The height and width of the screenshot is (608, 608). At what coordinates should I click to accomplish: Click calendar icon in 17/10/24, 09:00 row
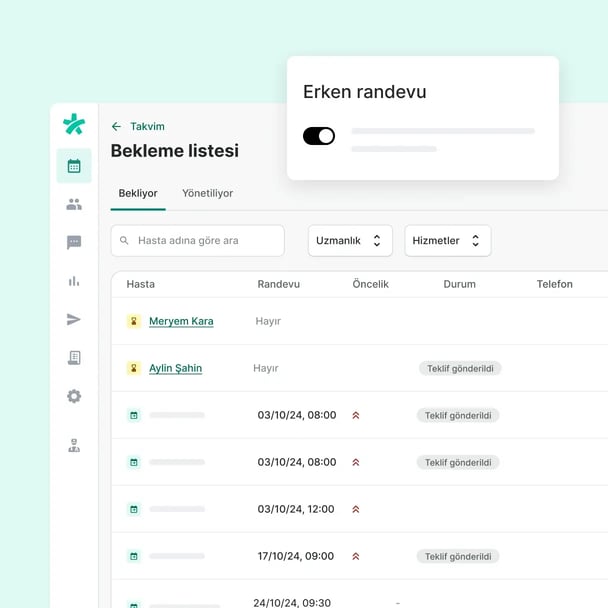pyautogui.click(x=134, y=556)
